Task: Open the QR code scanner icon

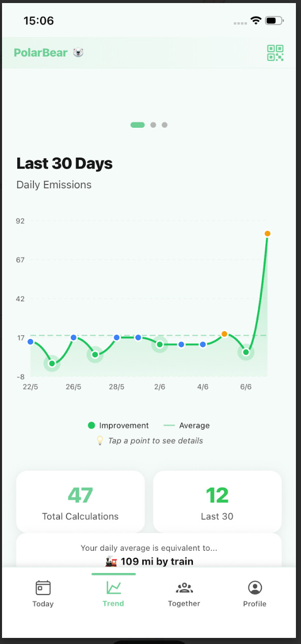Action: point(275,53)
